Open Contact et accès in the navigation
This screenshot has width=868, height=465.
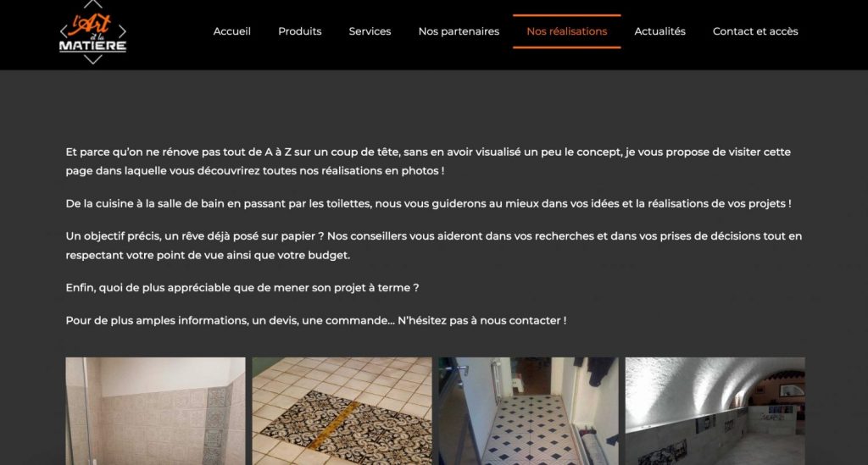755,31
